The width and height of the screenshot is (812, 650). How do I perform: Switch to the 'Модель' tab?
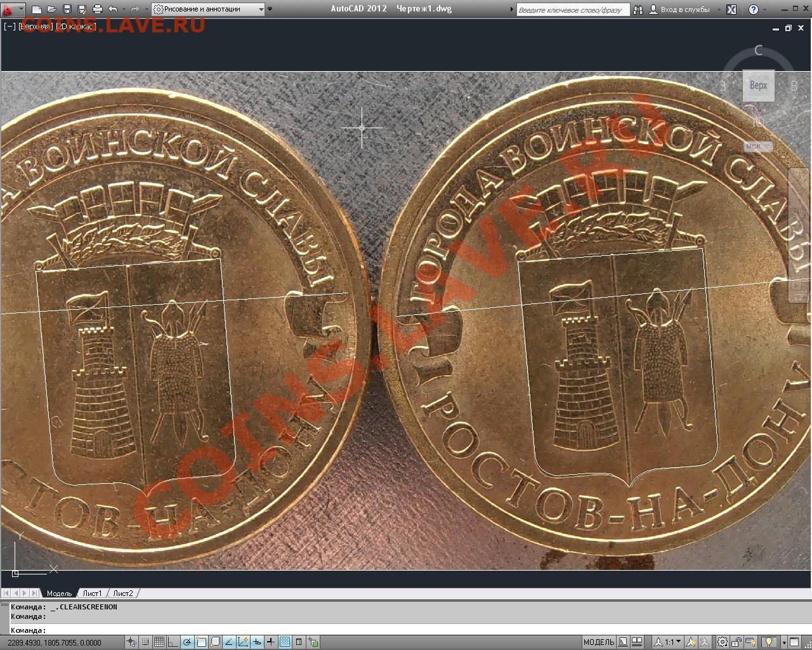coord(59,593)
